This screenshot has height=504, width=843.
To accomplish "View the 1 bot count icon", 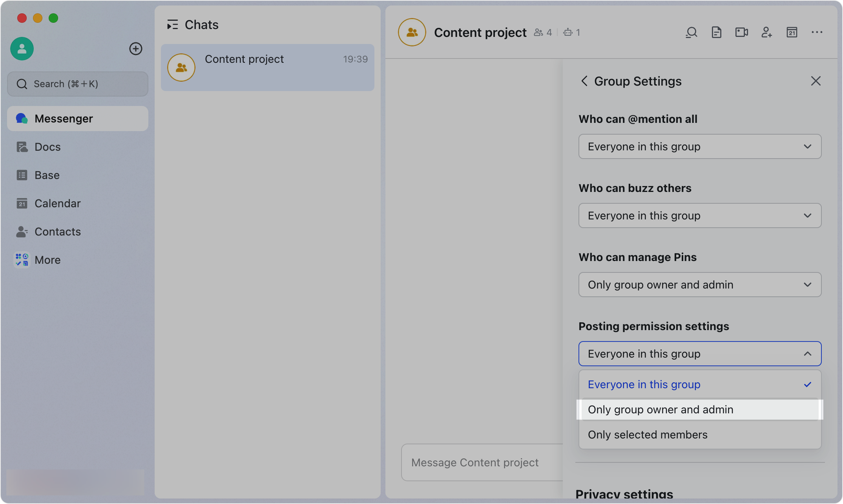I will coord(572,33).
